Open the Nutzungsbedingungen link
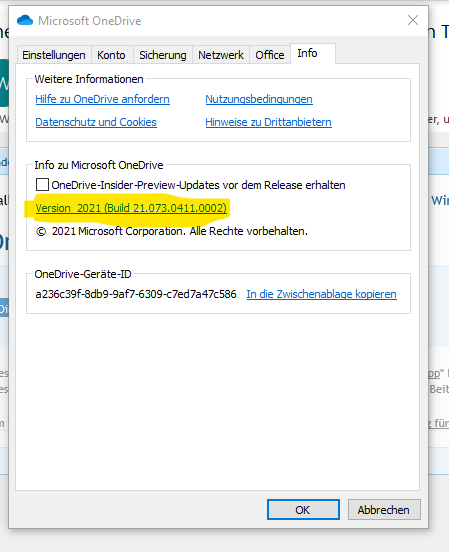 pyautogui.click(x=259, y=99)
